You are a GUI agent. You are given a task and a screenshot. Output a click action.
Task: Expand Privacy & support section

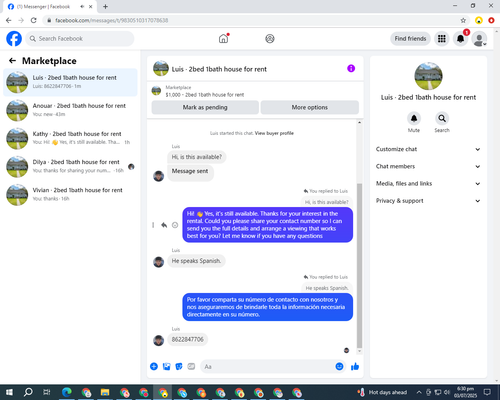[x=428, y=201]
